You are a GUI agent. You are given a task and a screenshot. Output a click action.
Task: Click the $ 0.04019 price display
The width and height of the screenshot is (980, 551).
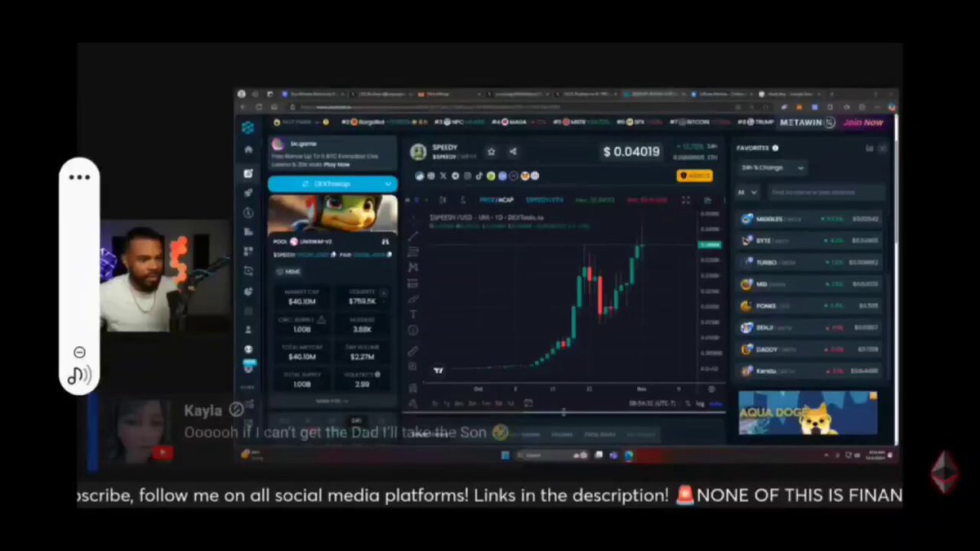(631, 152)
